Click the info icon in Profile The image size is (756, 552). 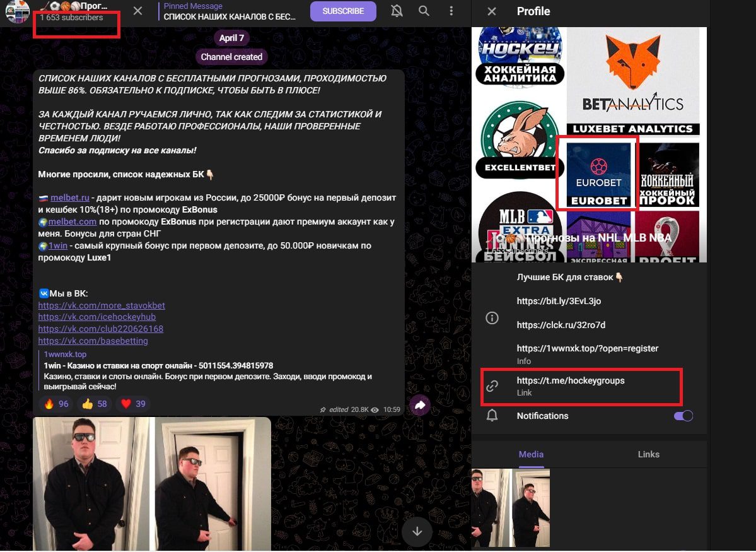click(x=492, y=318)
